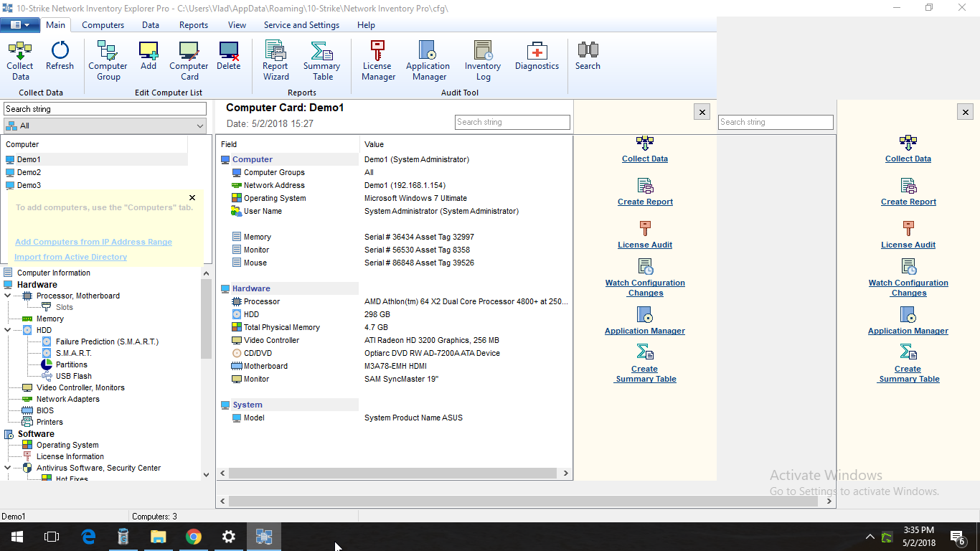The width and height of the screenshot is (980, 551).
Task: Select Demo1 in the computer list
Action: point(29,159)
